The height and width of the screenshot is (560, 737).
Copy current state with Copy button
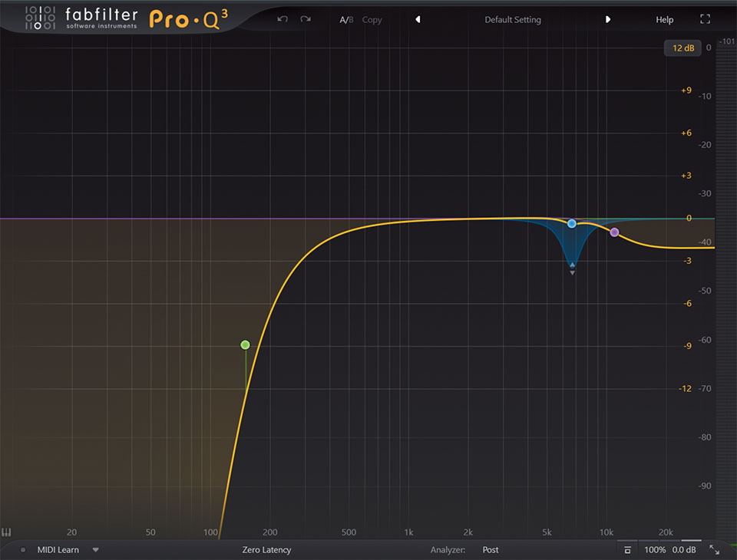[372, 20]
